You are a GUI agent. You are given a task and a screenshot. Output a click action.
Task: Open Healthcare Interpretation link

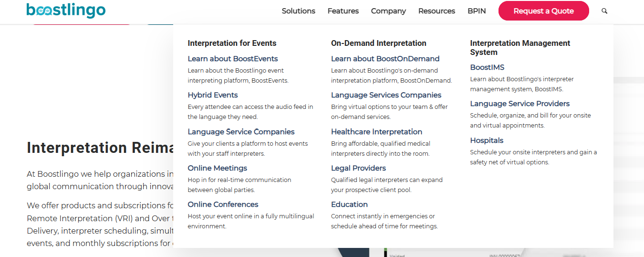click(376, 132)
